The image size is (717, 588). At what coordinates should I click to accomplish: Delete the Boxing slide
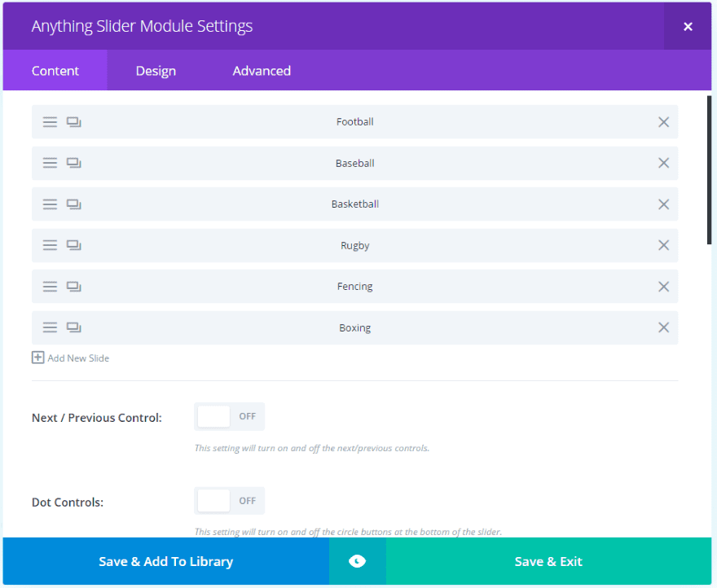663,327
